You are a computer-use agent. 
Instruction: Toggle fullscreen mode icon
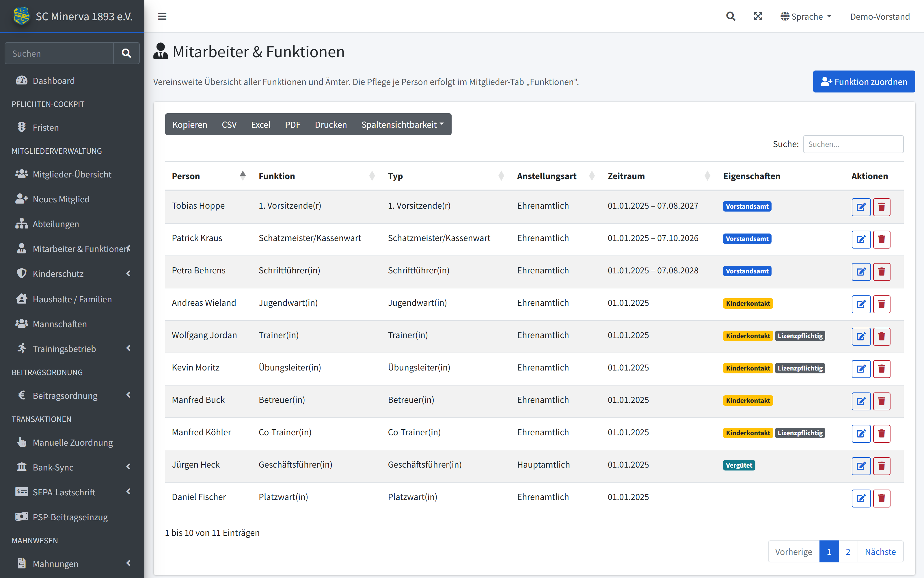click(758, 16)
